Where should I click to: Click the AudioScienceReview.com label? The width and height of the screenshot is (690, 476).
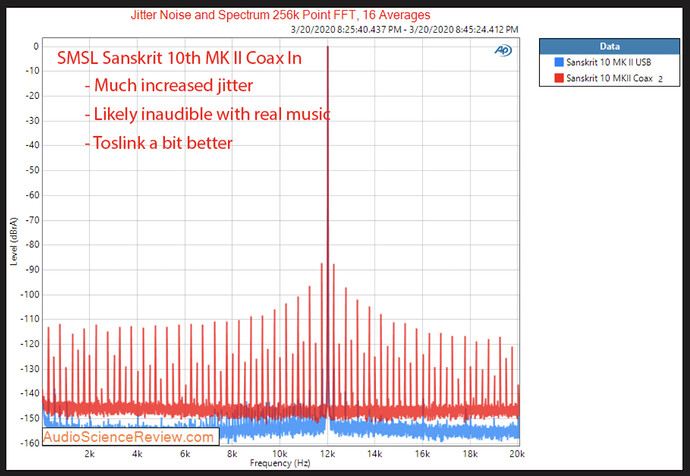[131, 436]
